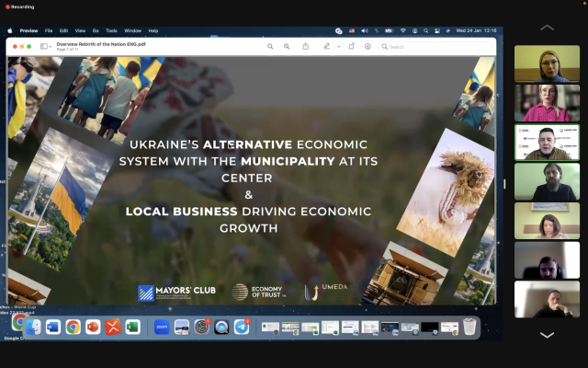Click the Share icon in Preview toolbar
The width and height of the screenshot is (588, 368).
tap(305, 46)
